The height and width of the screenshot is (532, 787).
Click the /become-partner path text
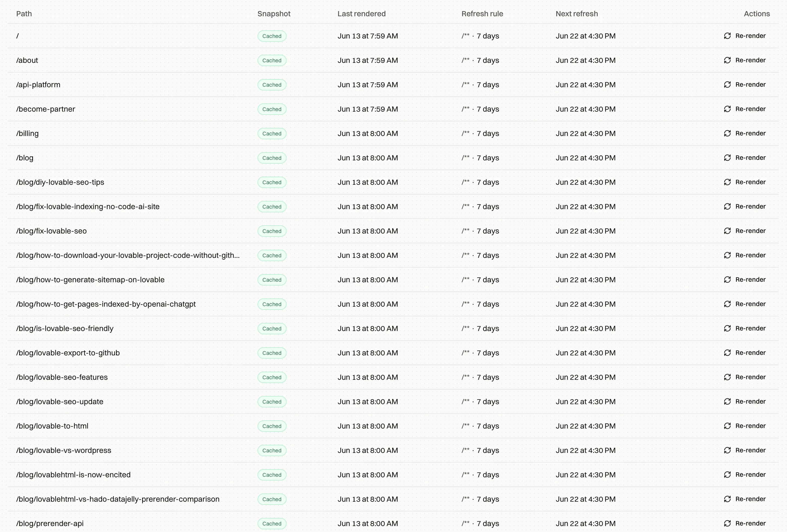46,109
